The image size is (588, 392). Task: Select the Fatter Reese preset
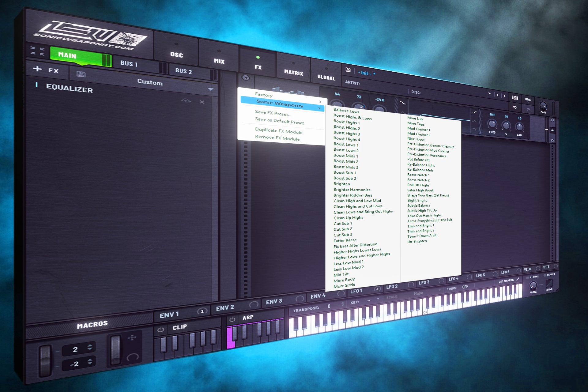[x=345, y=240]
